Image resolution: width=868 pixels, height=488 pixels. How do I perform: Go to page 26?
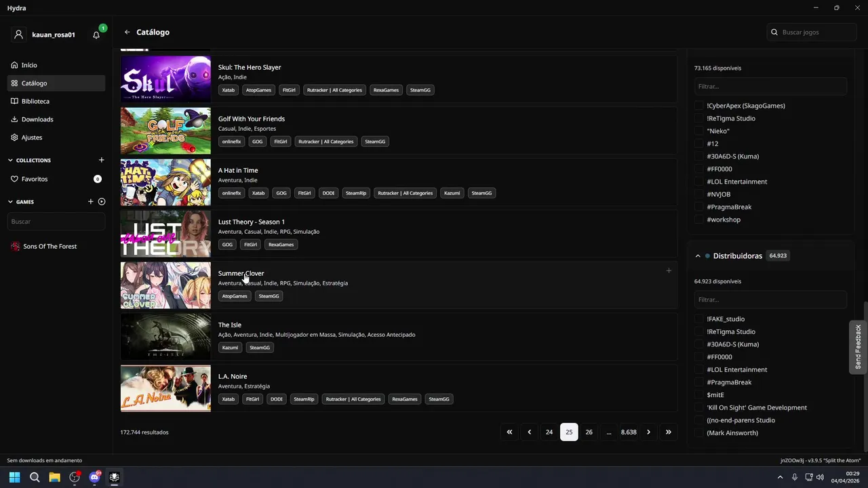pyautogui.click(x=589, y=432)
